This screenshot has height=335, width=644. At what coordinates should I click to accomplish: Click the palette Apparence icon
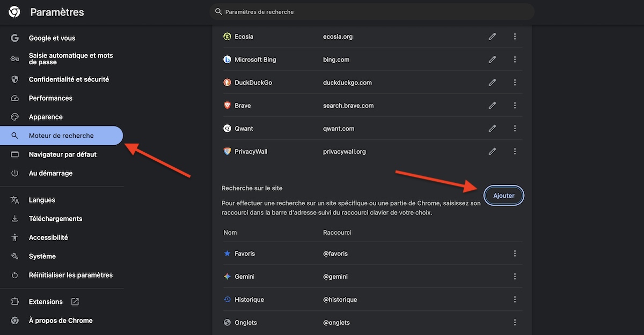tap(15, 117)
